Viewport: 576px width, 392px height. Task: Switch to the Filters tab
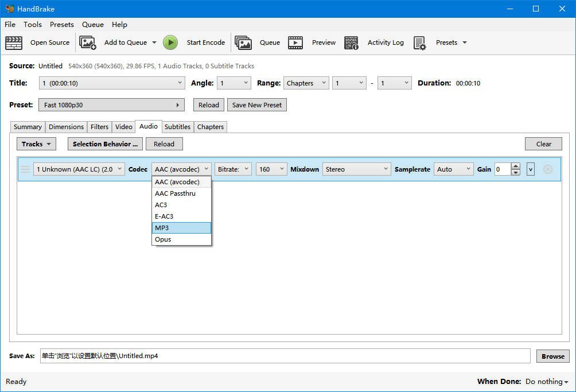(x=100, y=127)
